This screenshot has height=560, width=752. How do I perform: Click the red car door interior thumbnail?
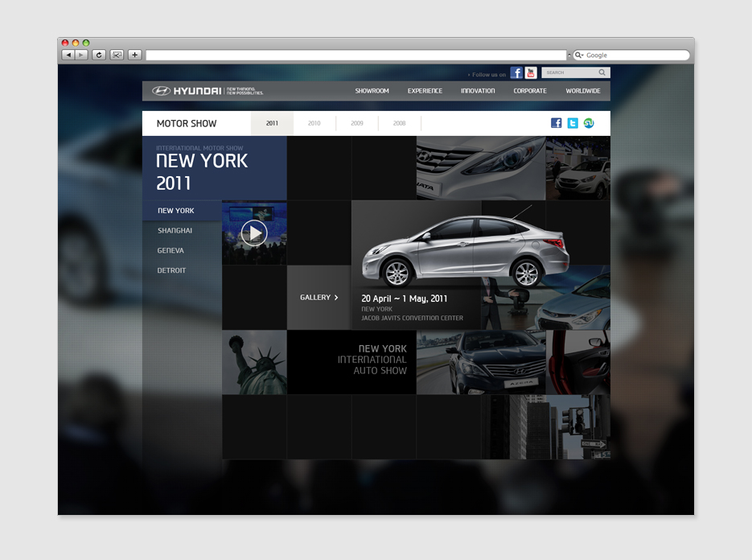578,362
